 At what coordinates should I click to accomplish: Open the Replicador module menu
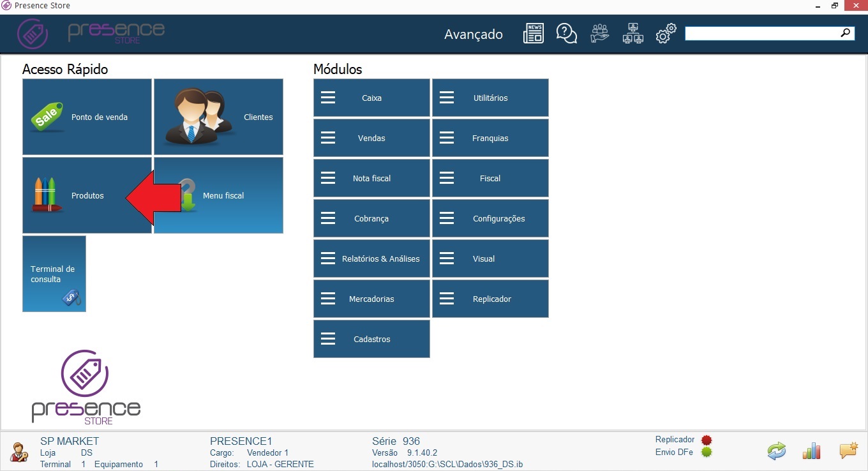click(490, 299)
